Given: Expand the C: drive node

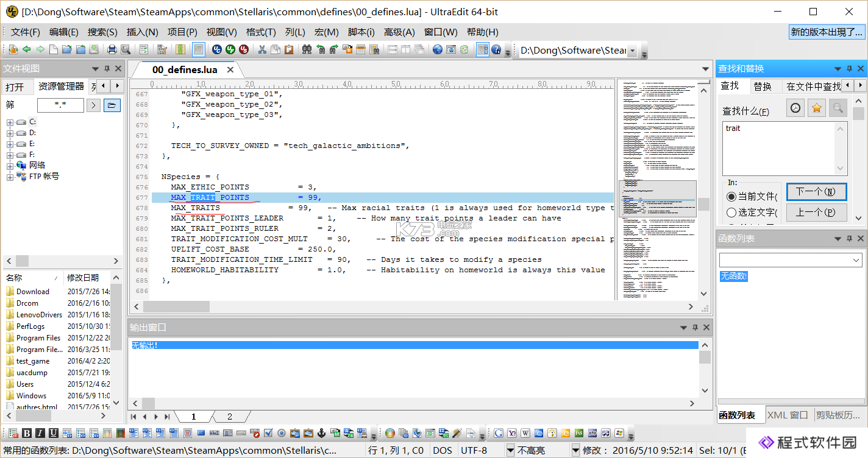Looking at the screenshot, I should click(x=10, y=122).
